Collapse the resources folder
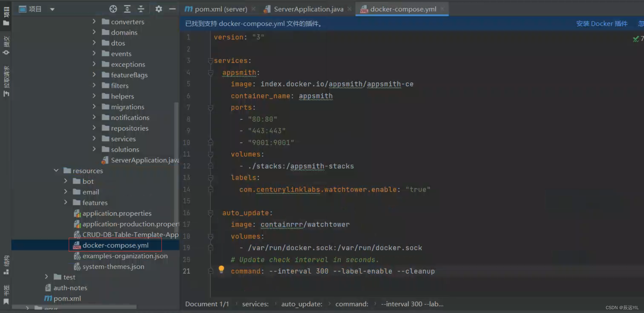Screen dimensions: 644x313 pos(56,171)
